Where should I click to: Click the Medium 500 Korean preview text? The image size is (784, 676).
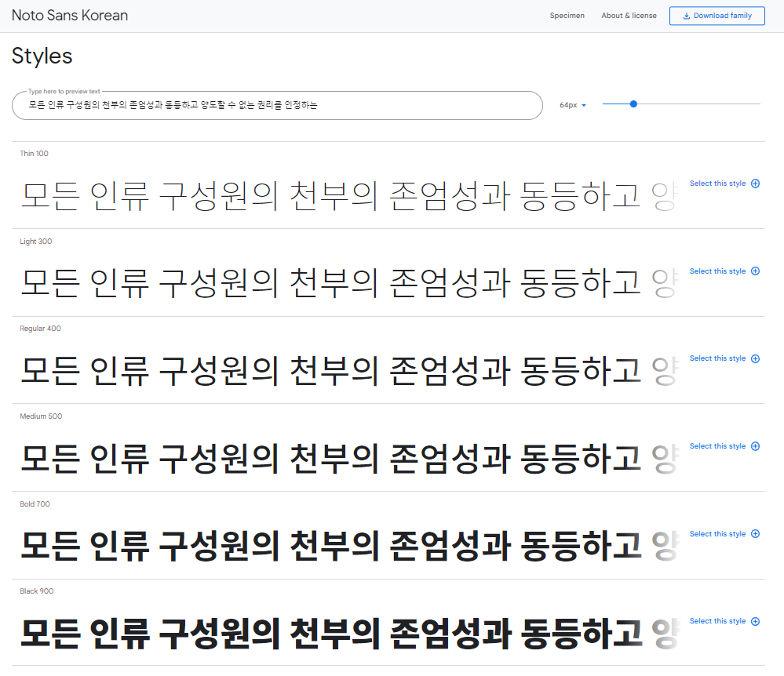(x=350, y=459)
